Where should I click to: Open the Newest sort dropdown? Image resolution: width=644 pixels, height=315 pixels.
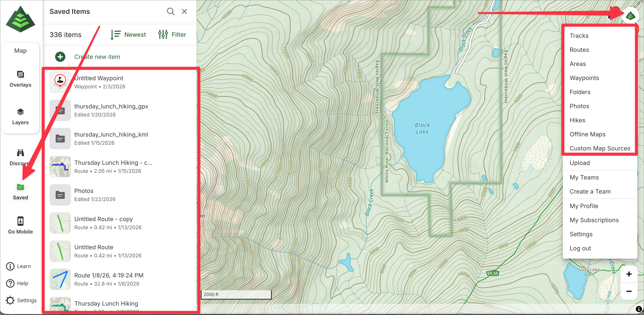pos(129,35)
